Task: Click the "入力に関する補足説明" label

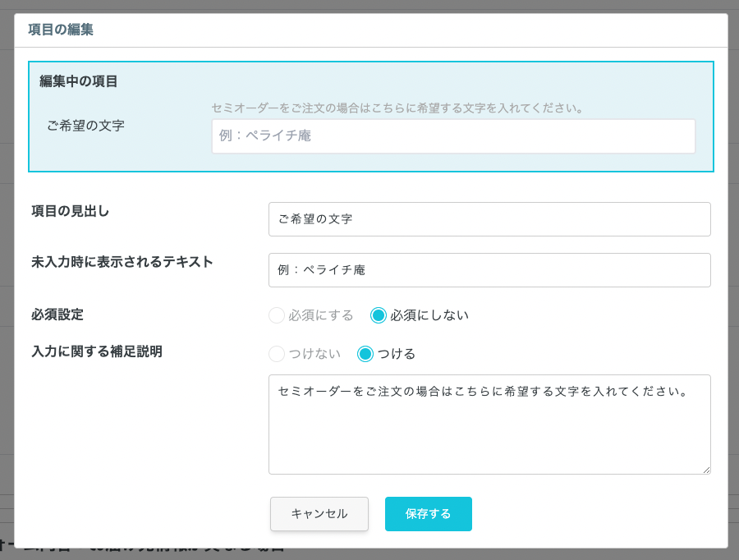Action: click(97, 351)
